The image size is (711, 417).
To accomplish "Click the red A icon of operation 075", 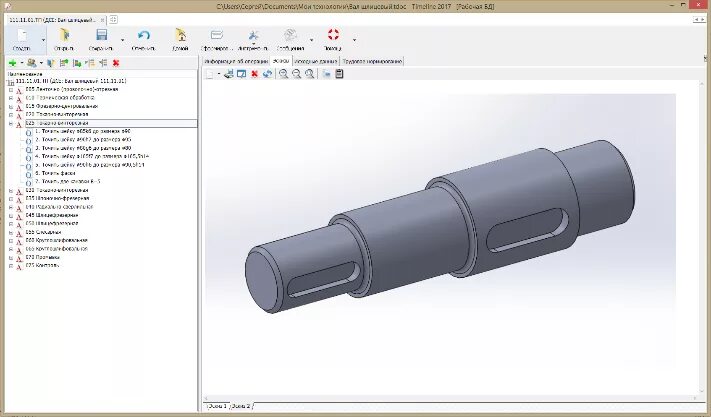I will pyautogui.click(x=19, y=267).
